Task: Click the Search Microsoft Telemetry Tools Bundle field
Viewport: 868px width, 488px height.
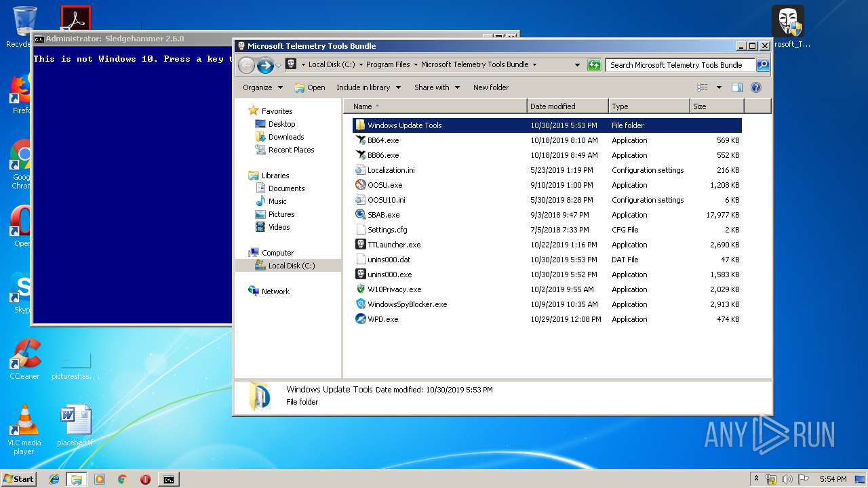Action: tap(680, 65)
